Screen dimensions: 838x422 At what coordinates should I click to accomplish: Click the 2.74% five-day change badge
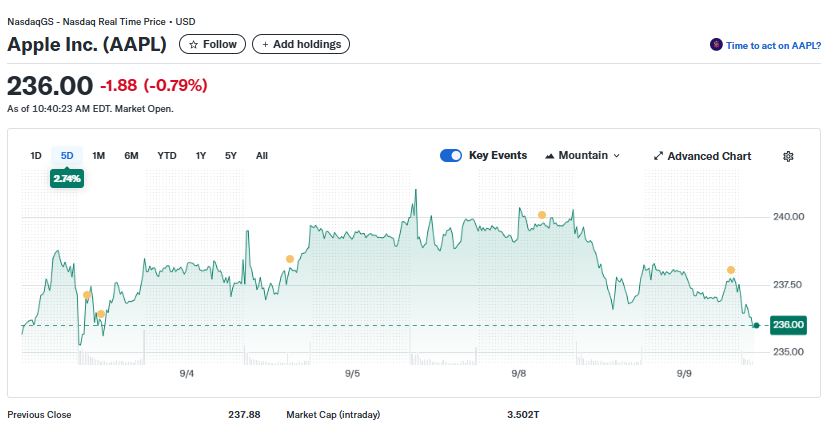(67, 178)
